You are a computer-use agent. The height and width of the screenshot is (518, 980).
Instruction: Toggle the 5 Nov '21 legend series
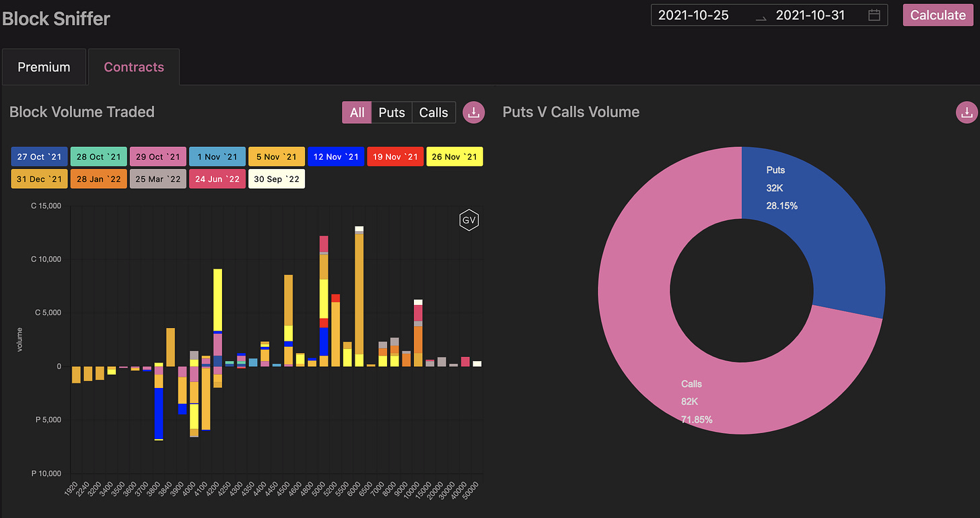point(277,157)
